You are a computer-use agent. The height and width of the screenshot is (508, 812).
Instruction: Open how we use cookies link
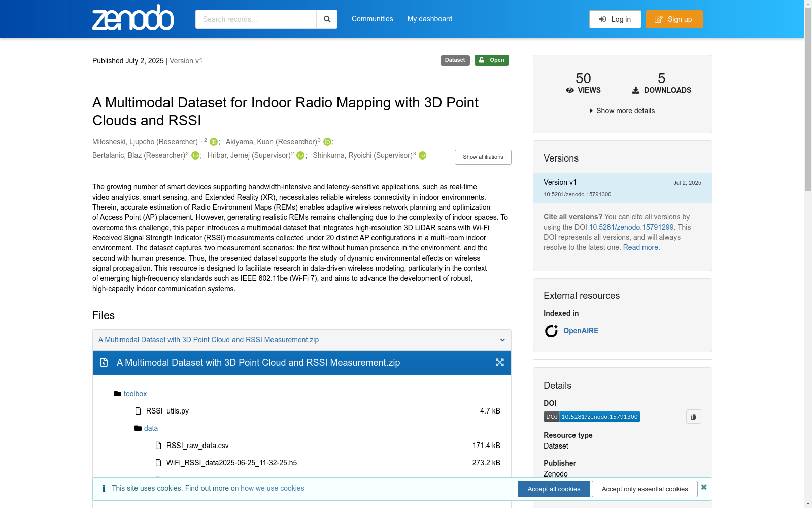click(x=273, y=488)
